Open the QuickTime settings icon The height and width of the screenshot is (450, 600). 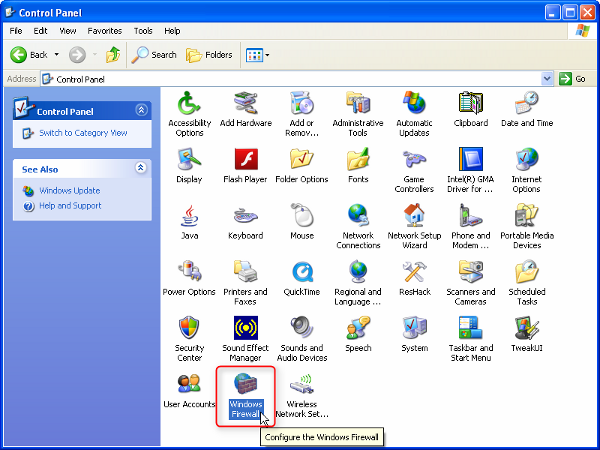[x=302, y=272]
